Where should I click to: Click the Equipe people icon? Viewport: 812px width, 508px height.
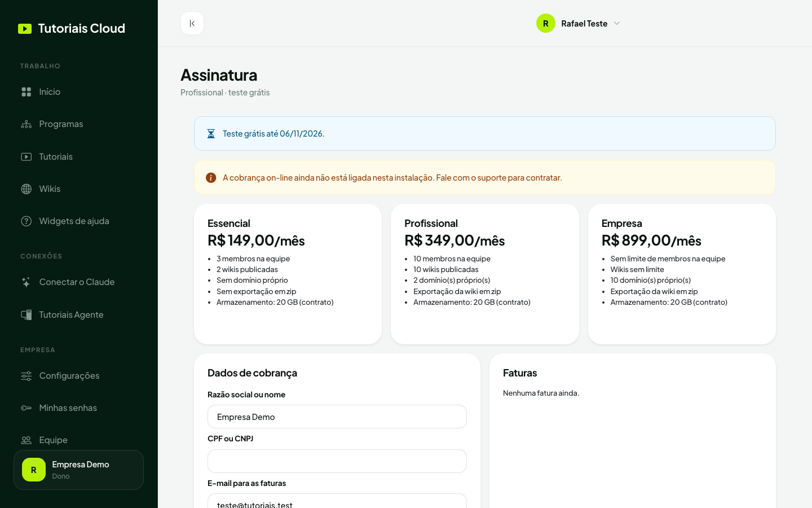coord(27,440)
